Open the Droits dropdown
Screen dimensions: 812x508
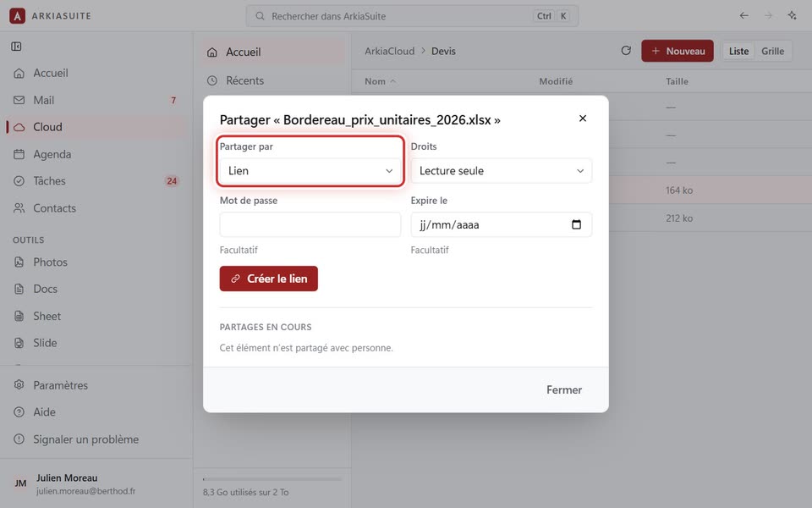pyautogui.click(x=502, y=170)
